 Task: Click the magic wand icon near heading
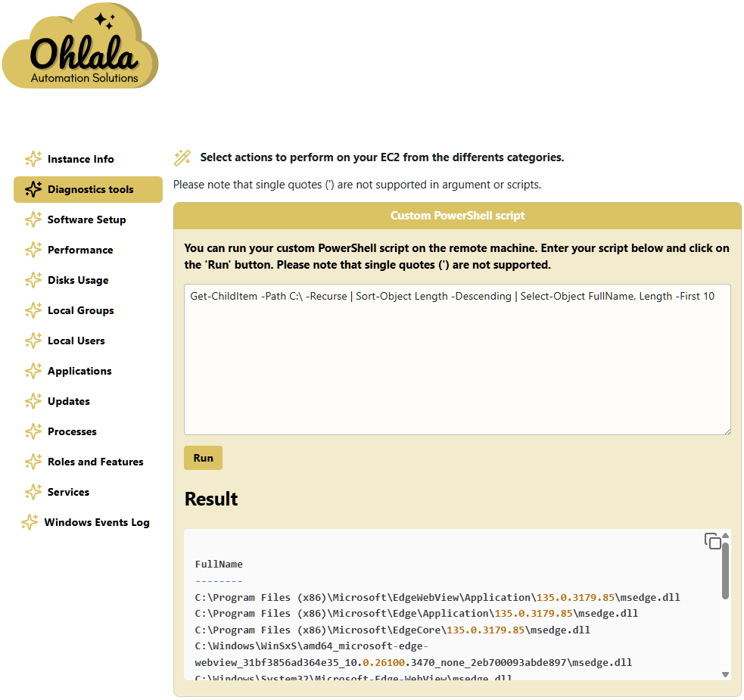pyautogui.click(x=182, y=157)
